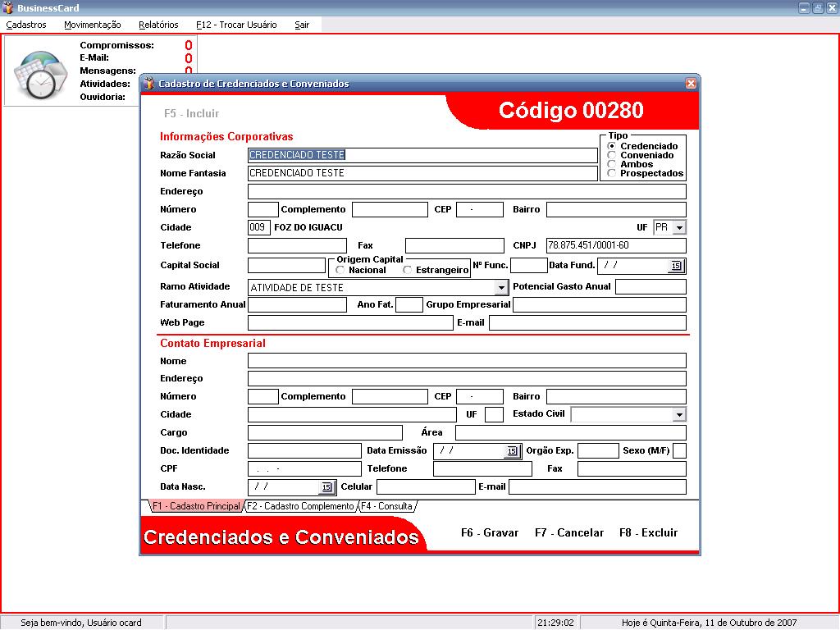Click the FOZ DO IGUACU city name
The height and width of the screenshot is (630, 840).
coord(308,228)
